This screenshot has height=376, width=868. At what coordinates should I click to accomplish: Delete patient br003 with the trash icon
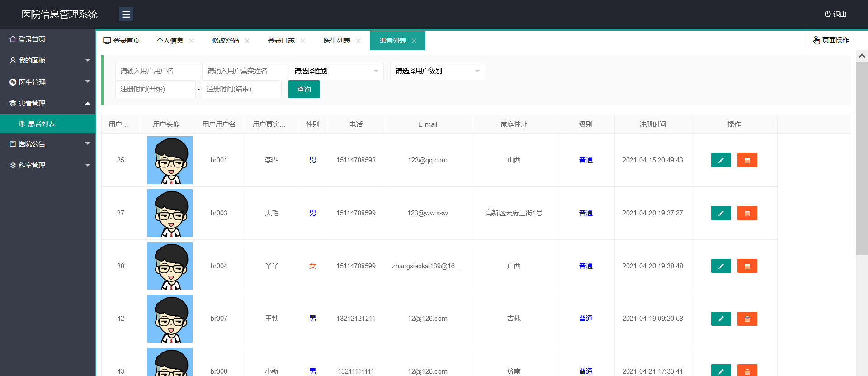pyautogui.click(x=747, y=213)
